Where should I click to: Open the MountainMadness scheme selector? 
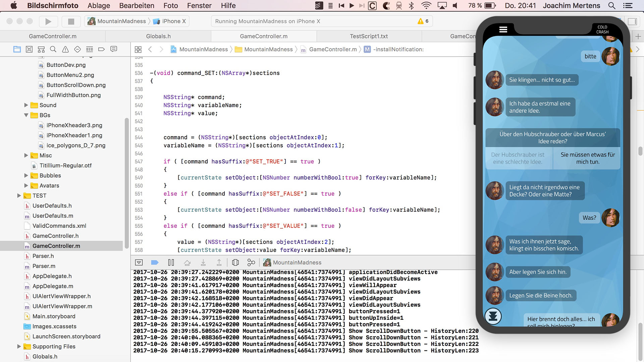pyautogui.click(x=117, y=21)
